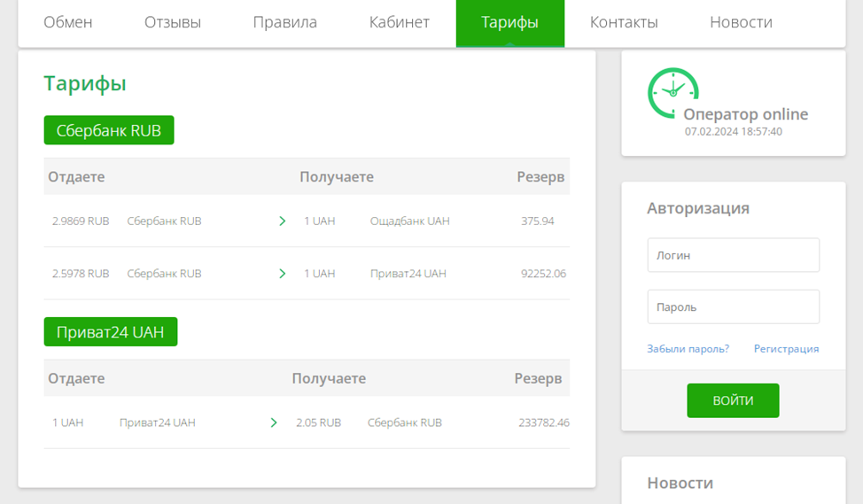The image size is (863, 504).
Task: Click the green clock operator icon
Action: click(673, 92)
